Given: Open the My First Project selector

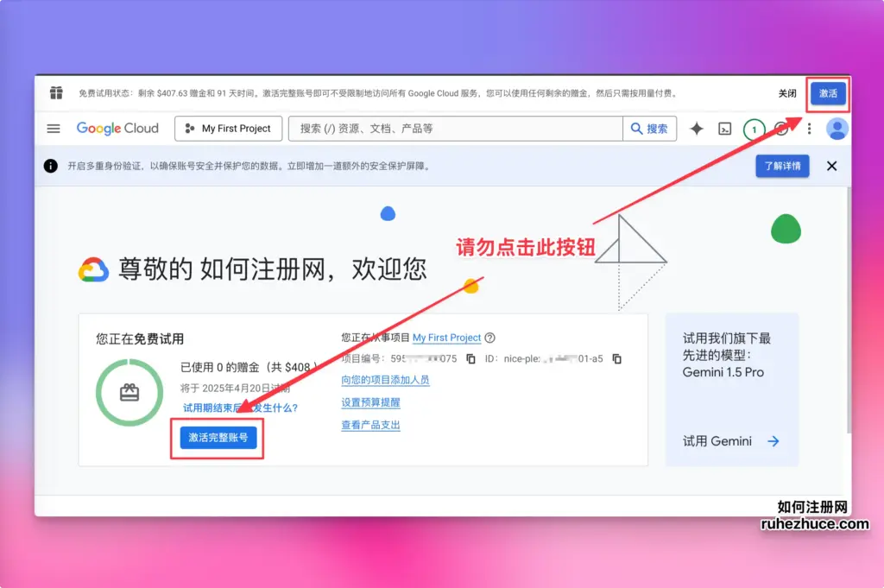Looking at the screenshot, I should click(228, 129).
